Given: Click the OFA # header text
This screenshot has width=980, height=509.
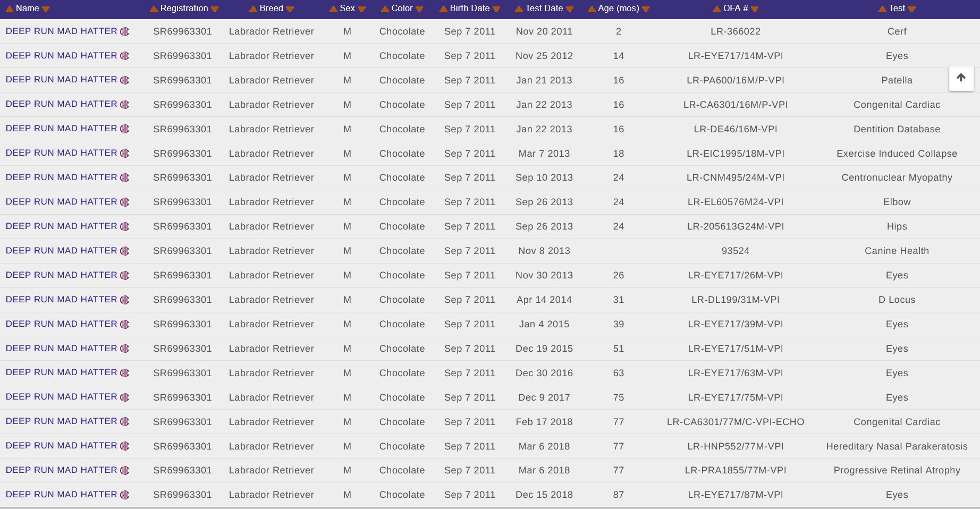Looking at the screenshot, I should [736, 9].
